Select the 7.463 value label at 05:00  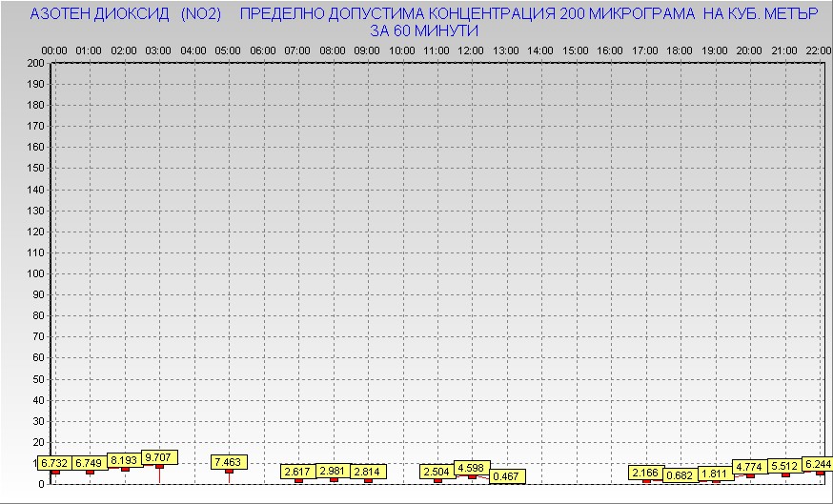(229, 462)
